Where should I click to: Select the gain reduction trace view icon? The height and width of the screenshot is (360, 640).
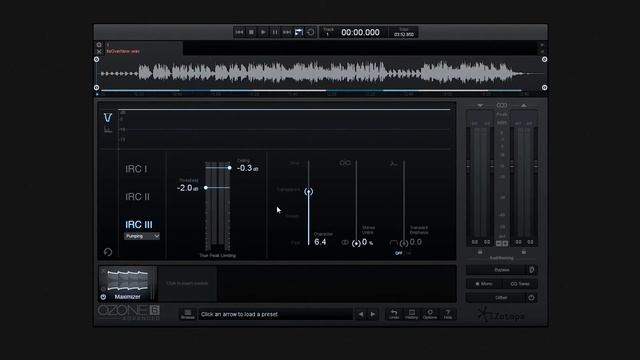(x=108, y=118)
